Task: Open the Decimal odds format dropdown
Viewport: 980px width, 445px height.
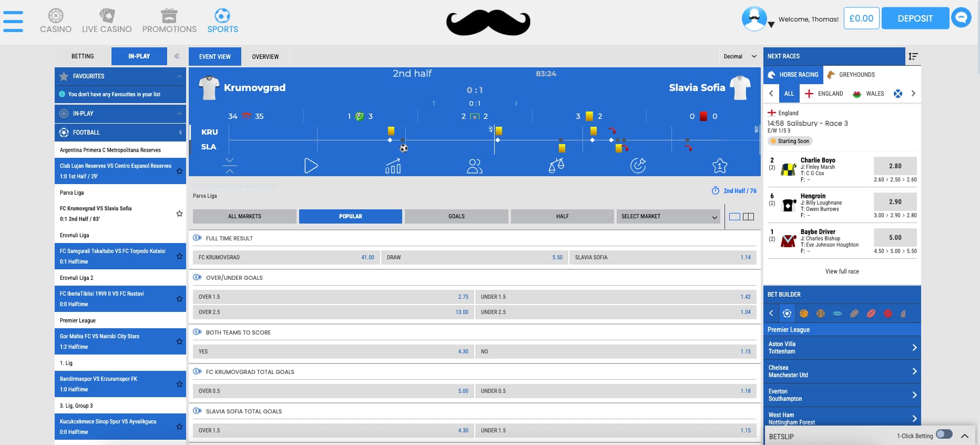Action: coord(740,56)
